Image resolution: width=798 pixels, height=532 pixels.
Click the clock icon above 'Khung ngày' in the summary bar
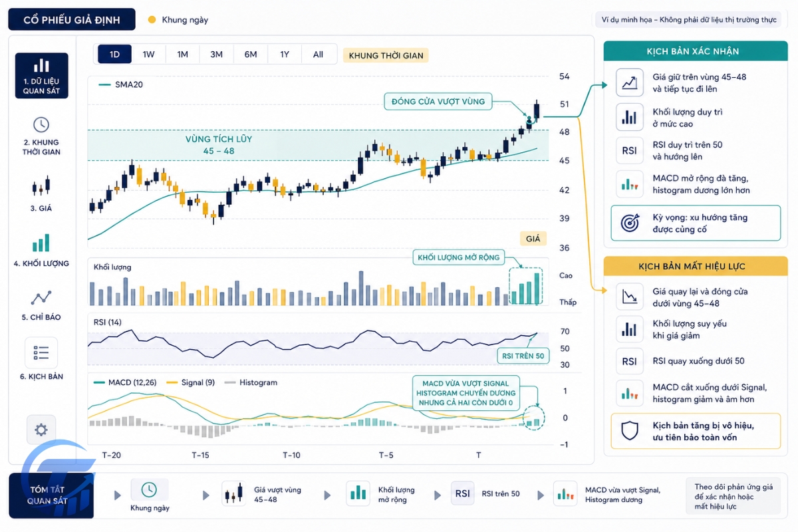pos(150,490)
